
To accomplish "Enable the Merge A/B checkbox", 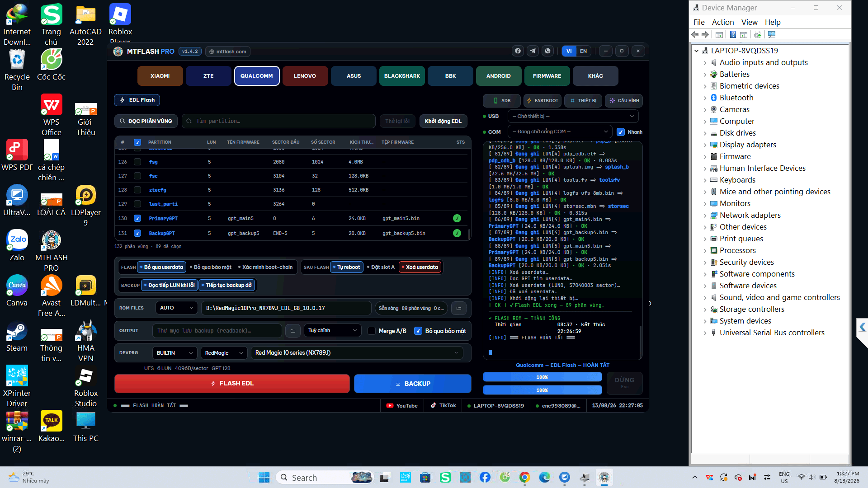I will tap(372, 331).
